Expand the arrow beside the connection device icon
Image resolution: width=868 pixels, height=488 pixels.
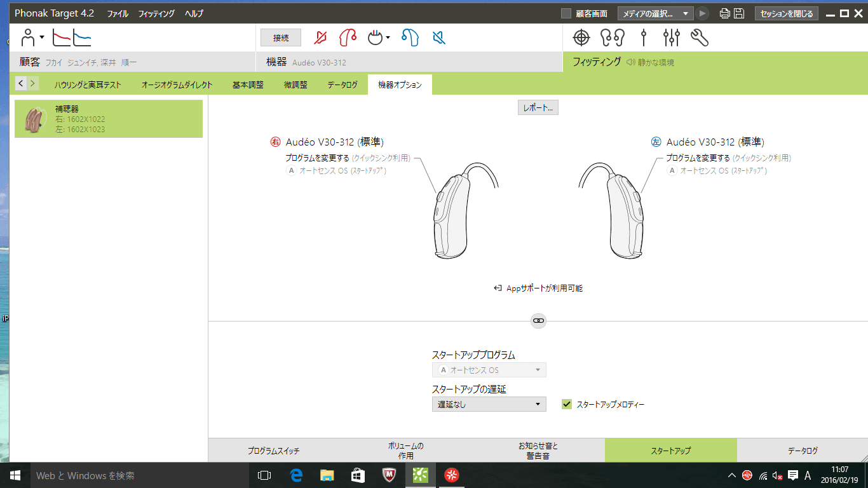[388, 38]
